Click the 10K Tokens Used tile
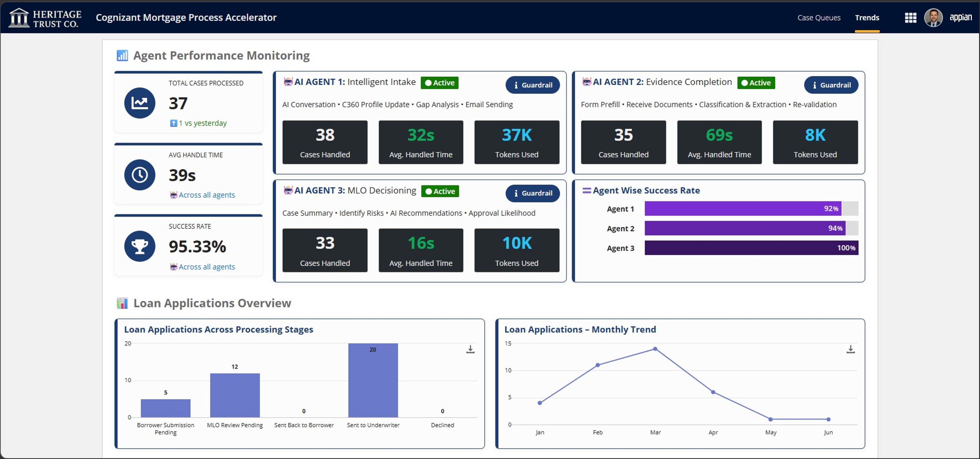 point(517,250)
